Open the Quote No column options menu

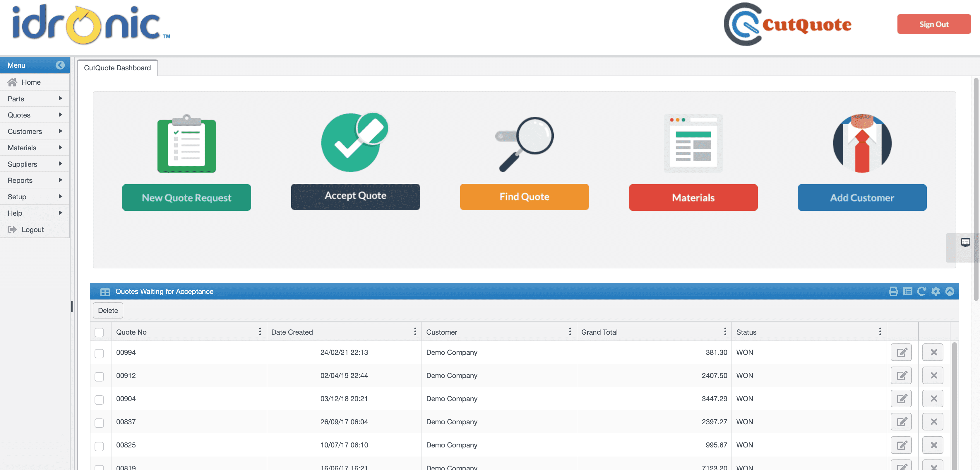(260, 332)
